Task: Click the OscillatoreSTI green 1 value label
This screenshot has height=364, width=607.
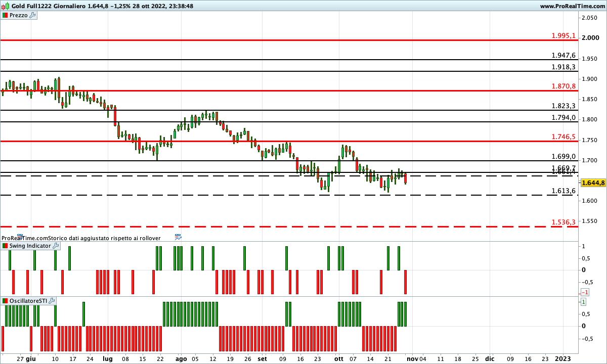Action: tap(583, 302)
